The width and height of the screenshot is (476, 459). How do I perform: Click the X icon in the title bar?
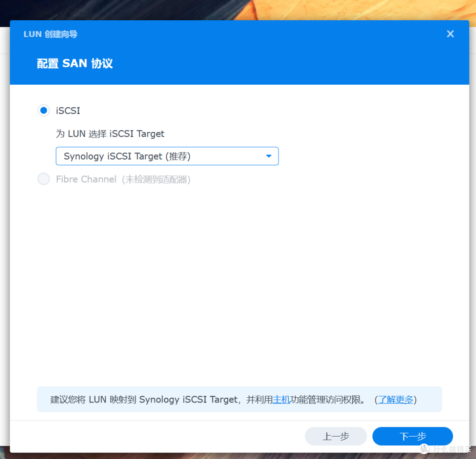[450, 34]
